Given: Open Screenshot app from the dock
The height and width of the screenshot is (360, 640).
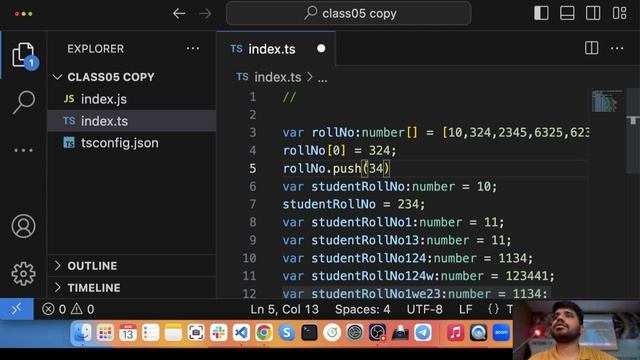Looking at the screenshot, I should coord(196,333).
